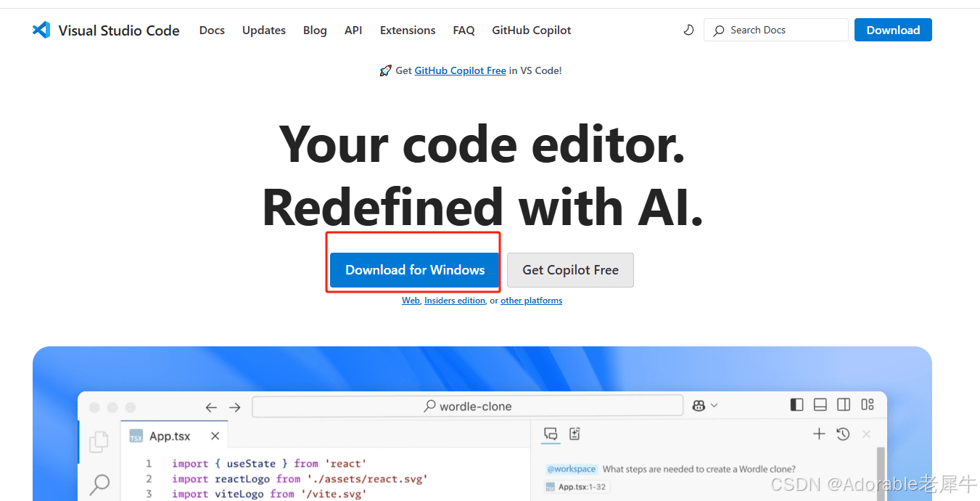Click code line 2 'import reactLogo'
Viewport: 980px width, 501px height.
pyautogui.click(x=300, y=478)
